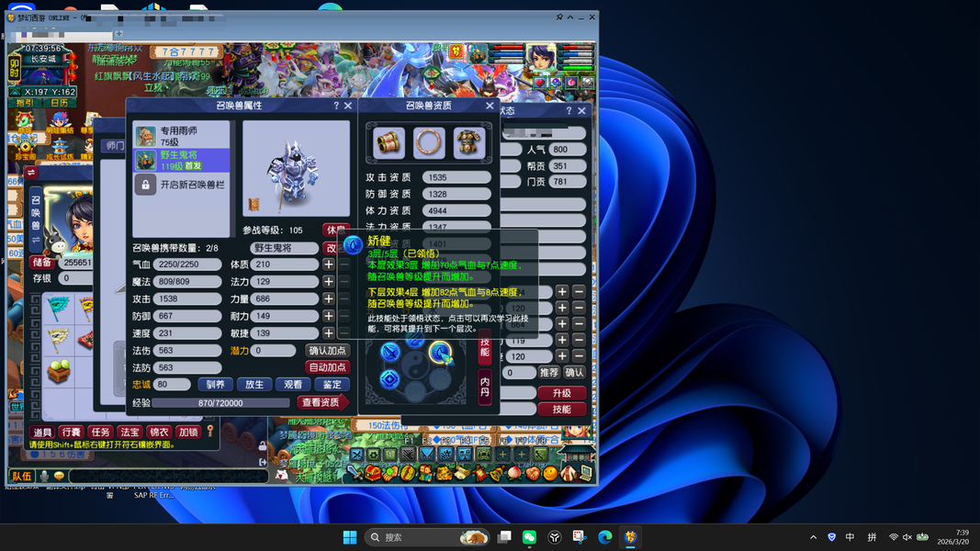Image resolution: width=980 pixels, height=551 pixels.
Task: Add a point to 耐力 with plus
Action: tap(328, 316)
